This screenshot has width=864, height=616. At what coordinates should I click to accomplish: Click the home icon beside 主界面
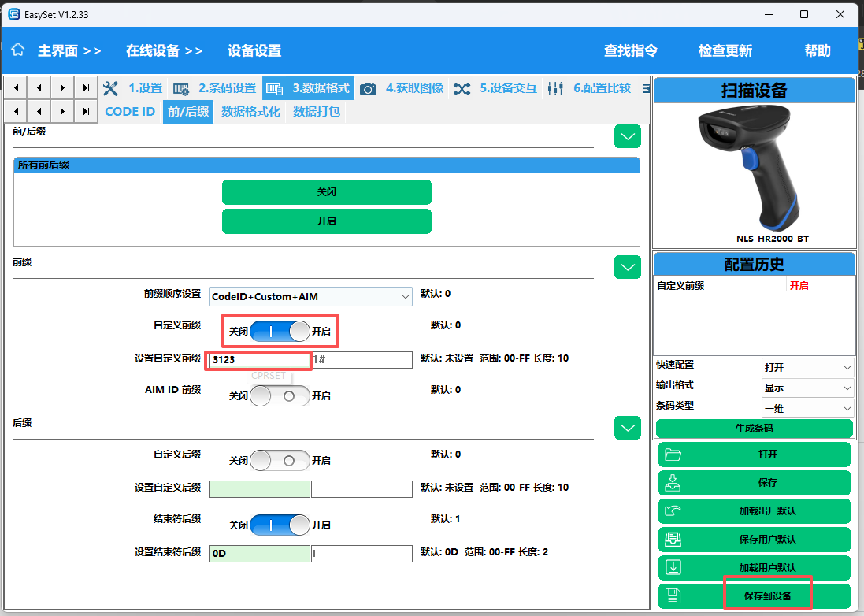tap(18, 50)
